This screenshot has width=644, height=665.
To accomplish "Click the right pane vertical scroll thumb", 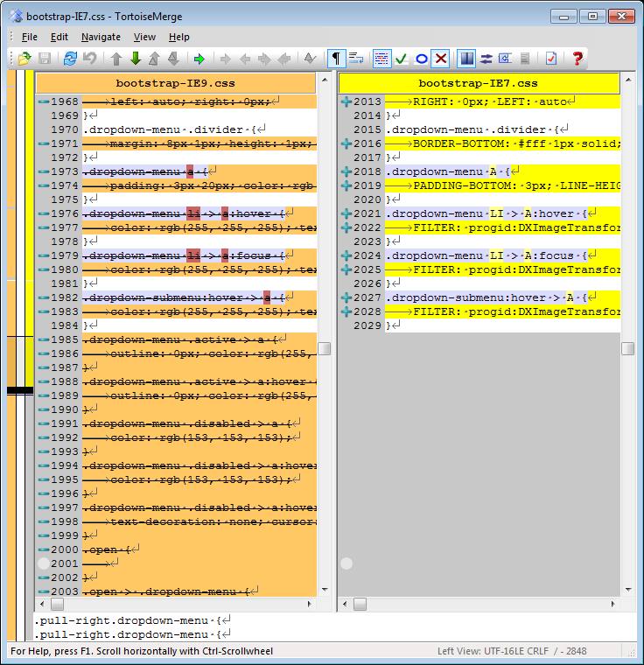I will pyautogui.click(x=628, y=348).
